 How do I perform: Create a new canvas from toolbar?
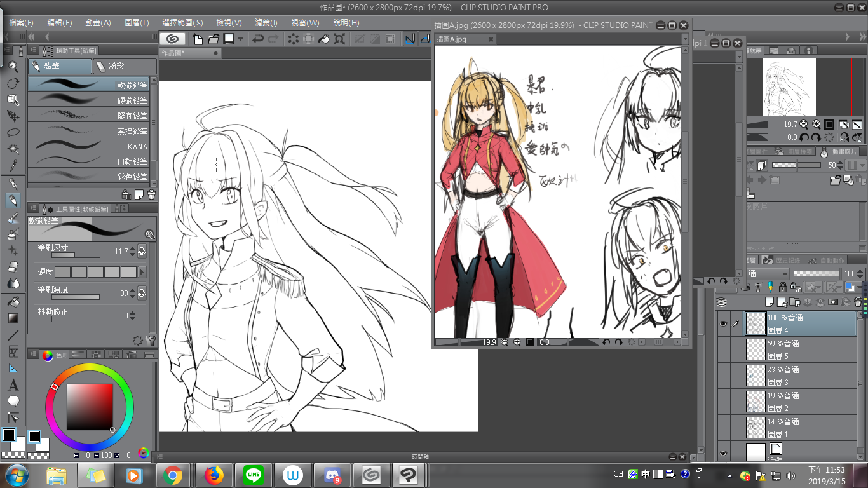tap(198, 39)
